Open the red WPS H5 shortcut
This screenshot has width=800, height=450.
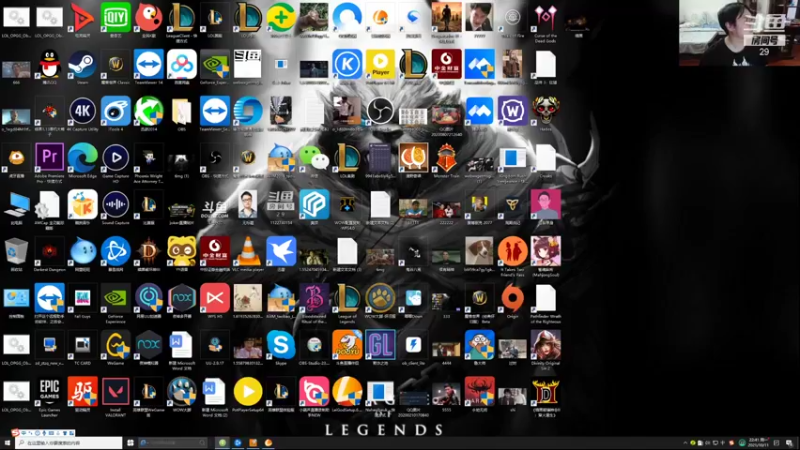215,298
